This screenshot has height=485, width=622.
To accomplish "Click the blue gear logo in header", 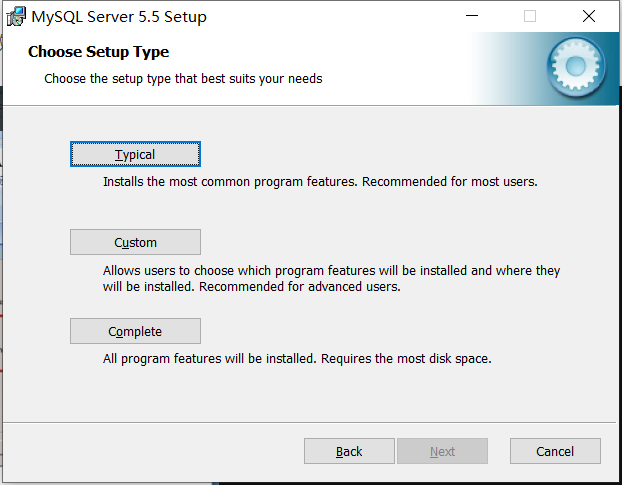I will [576, 66].
